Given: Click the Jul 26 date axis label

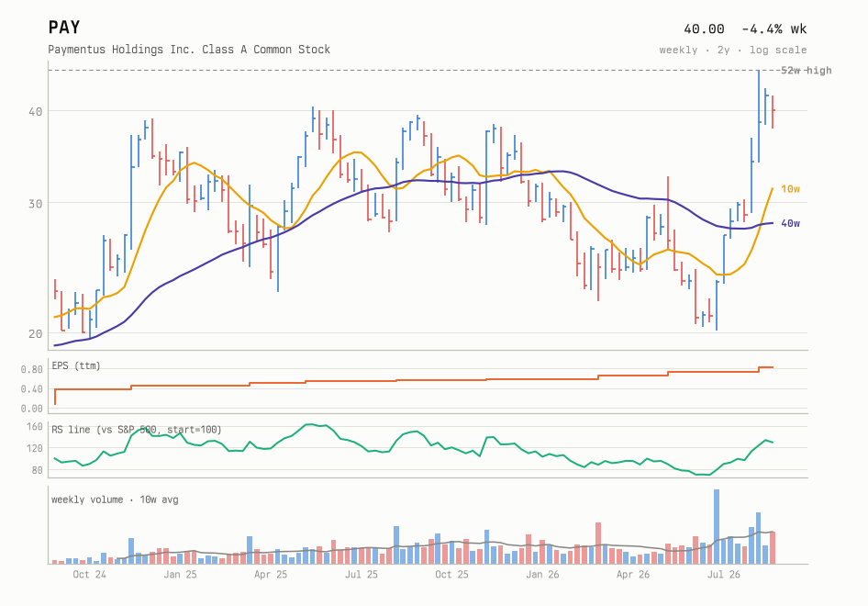Looking at the screenshot, I should point(724,575).
